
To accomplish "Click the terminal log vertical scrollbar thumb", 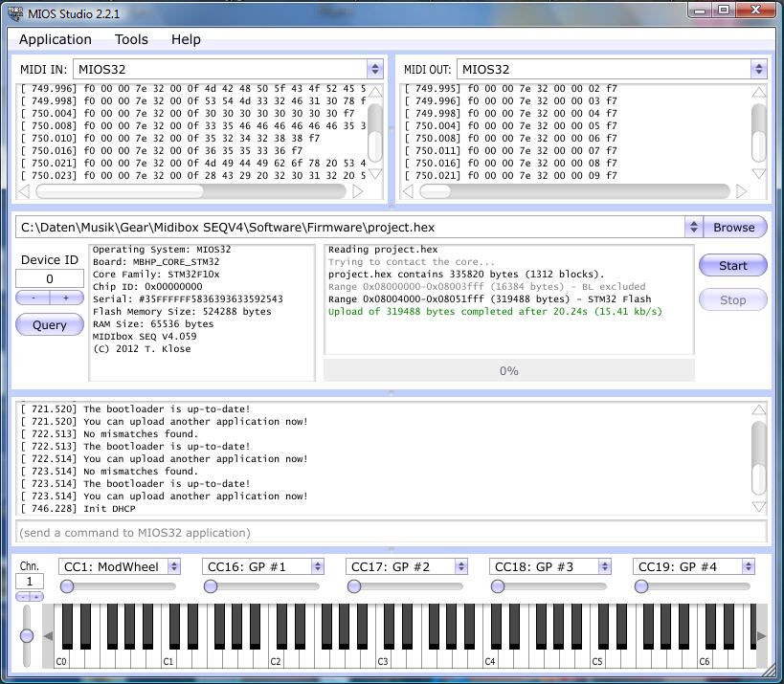I will [758, 478].
